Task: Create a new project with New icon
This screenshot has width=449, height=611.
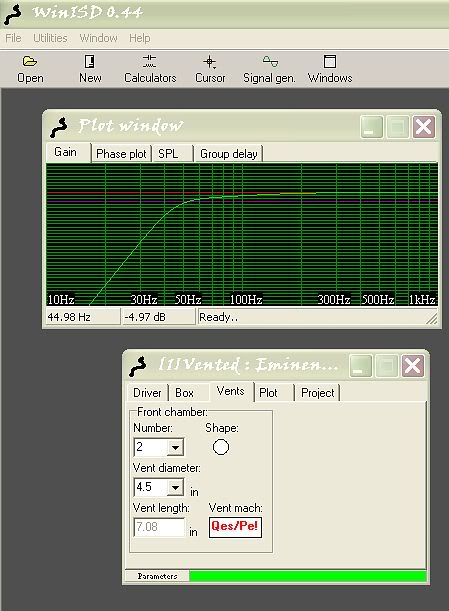Action: [x=90, y=62]
